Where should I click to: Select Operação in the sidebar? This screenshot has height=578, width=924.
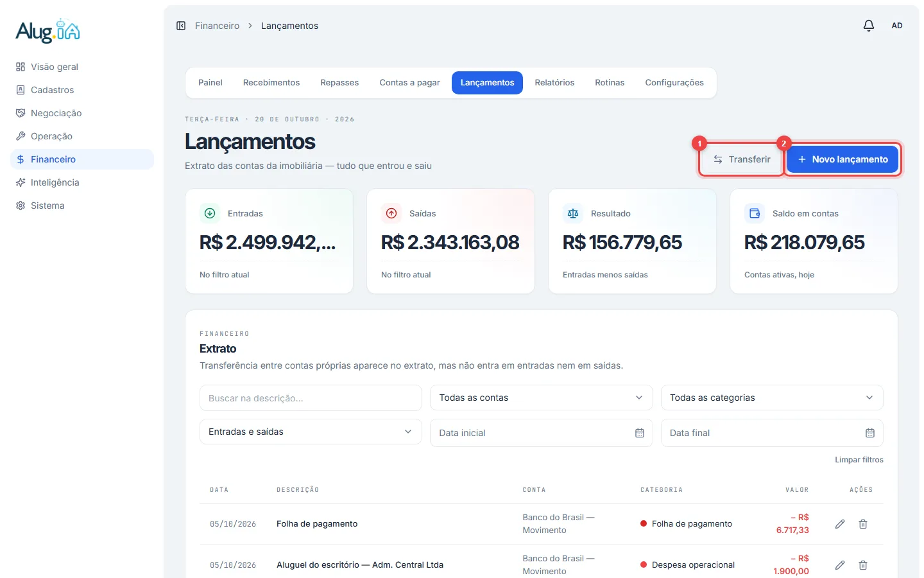pyautogui.click(x=82, y=136)
